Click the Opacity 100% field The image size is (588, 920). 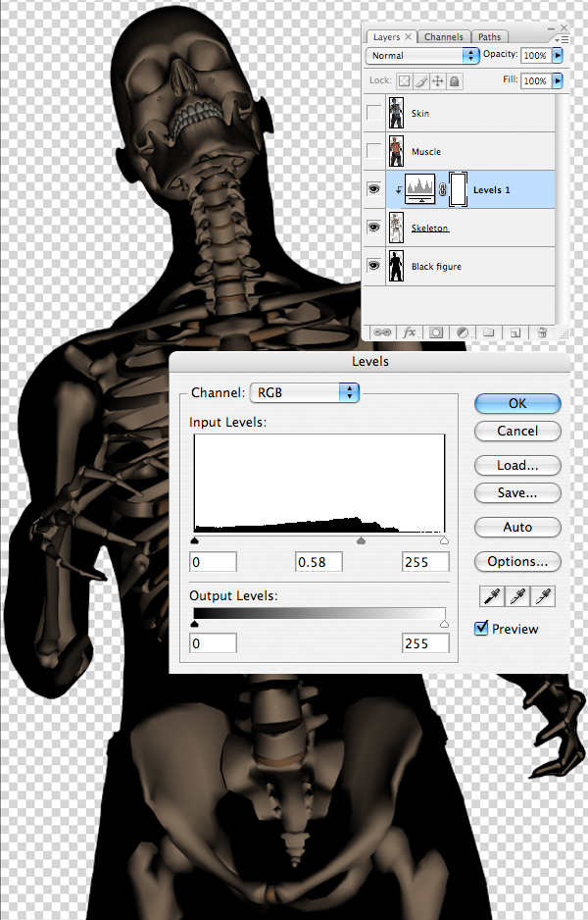point(535,55)
